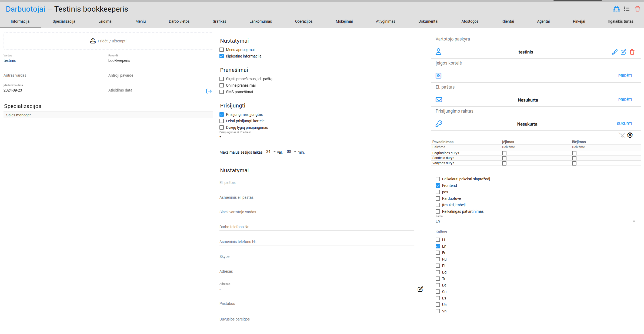Click the upload icon in Pridėti / užtempti

(x=93, y=41)
